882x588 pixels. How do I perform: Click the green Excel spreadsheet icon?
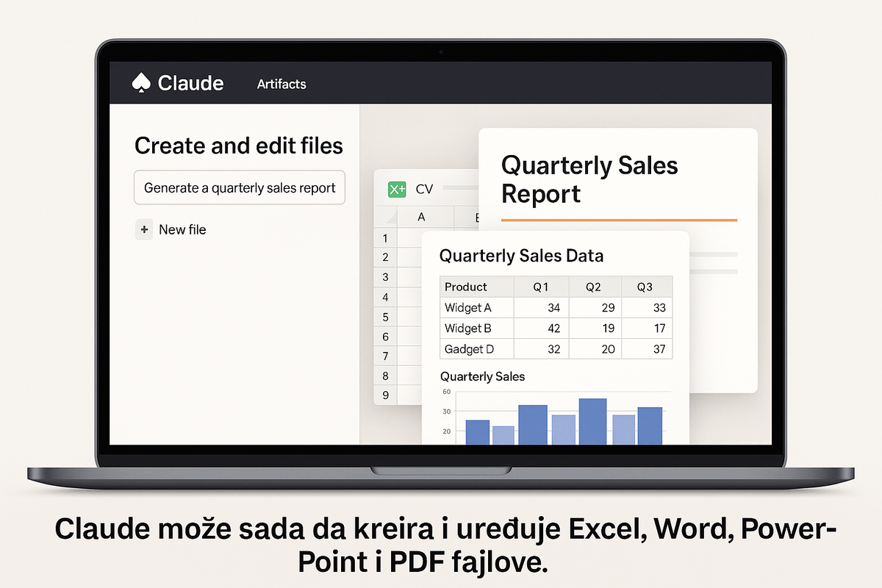397,189
